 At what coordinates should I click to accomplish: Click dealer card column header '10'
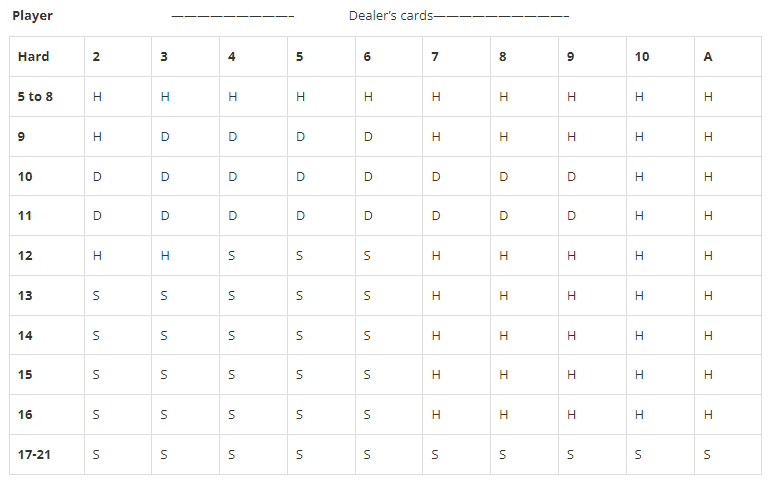(660, 56)
